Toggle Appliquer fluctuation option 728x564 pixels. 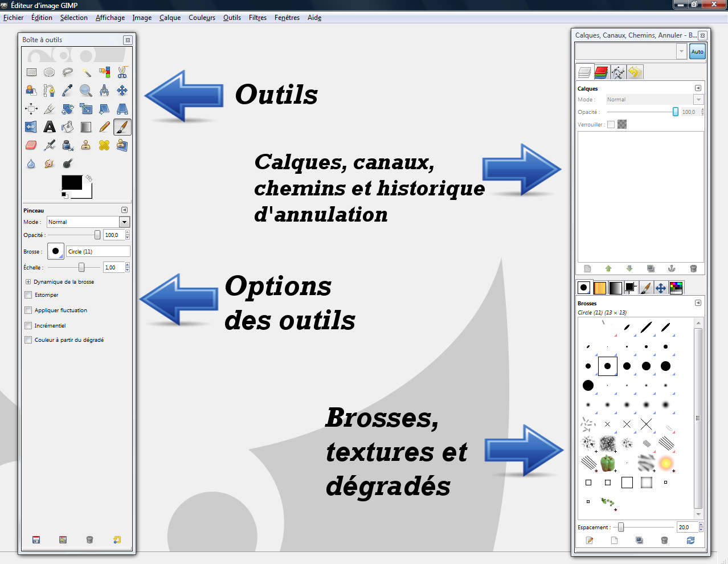tap(28, 310)
